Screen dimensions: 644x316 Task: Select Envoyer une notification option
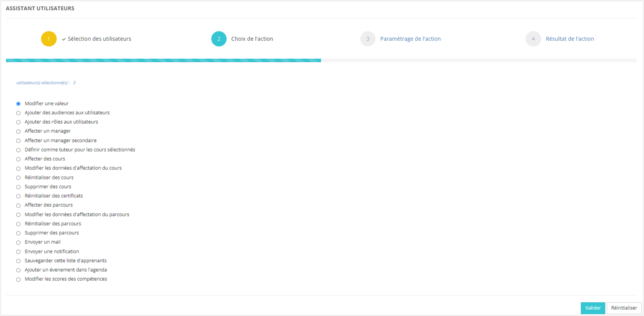coord(19,252)
